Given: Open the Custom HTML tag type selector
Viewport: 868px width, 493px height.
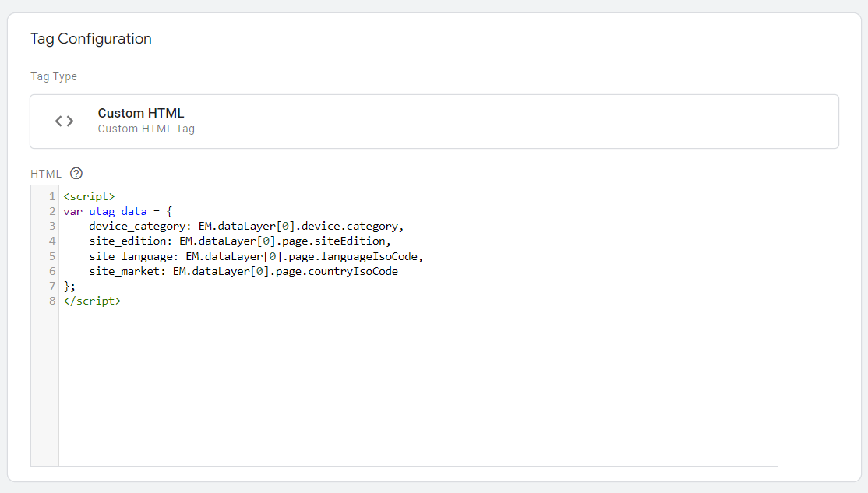Looking at the screenshot, I should tap(434, 121).
